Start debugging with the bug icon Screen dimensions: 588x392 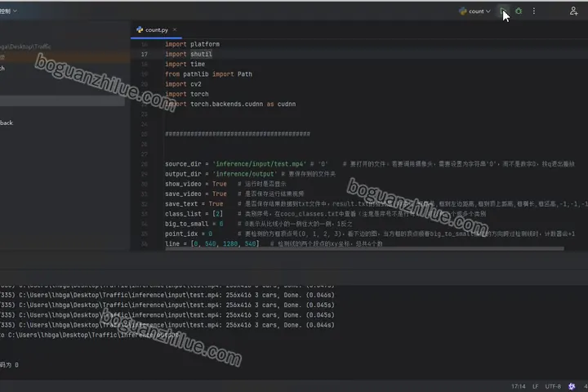pyautogui.click(x=519, y=11)
